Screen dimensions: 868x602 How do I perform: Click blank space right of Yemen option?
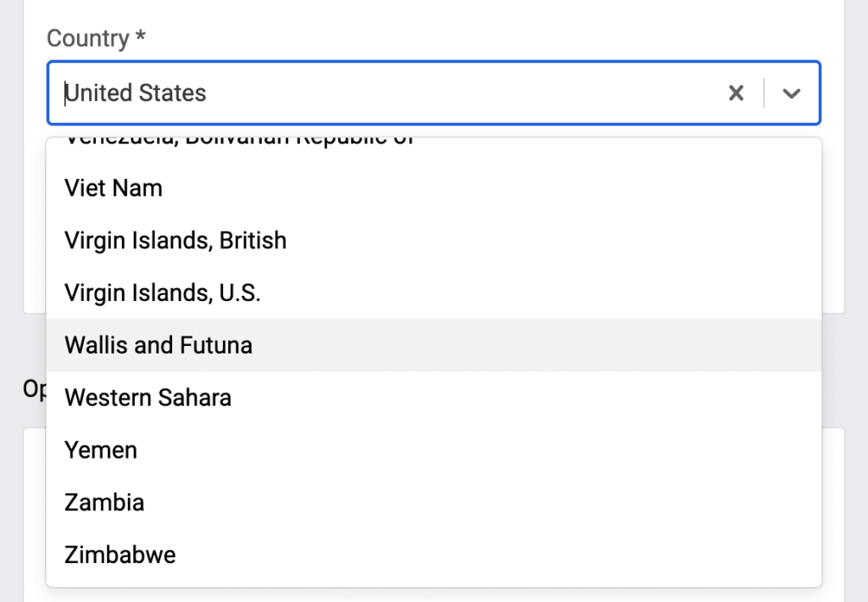pyautogui.click(x=509, y=450)
